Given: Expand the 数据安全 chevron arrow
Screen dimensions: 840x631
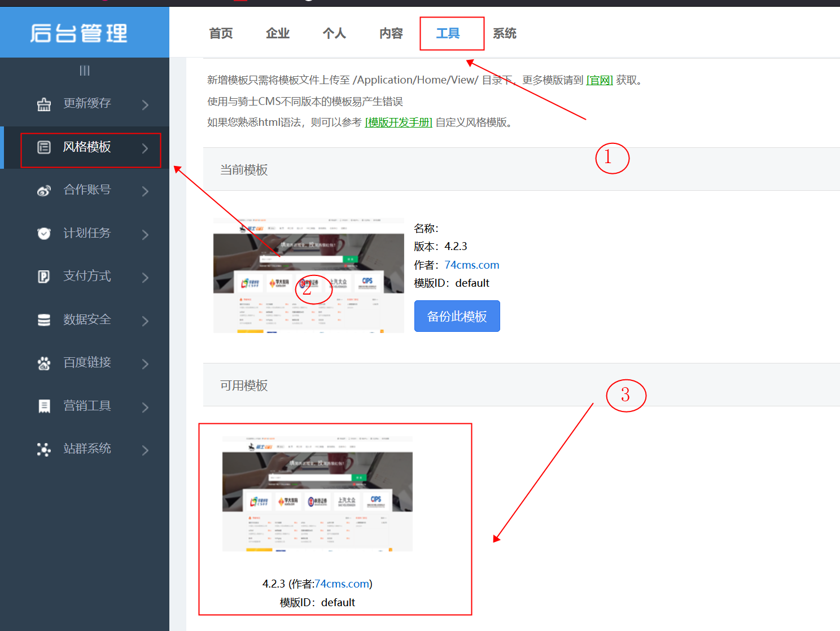Looking at the screenshot, I should coord(146,319).
